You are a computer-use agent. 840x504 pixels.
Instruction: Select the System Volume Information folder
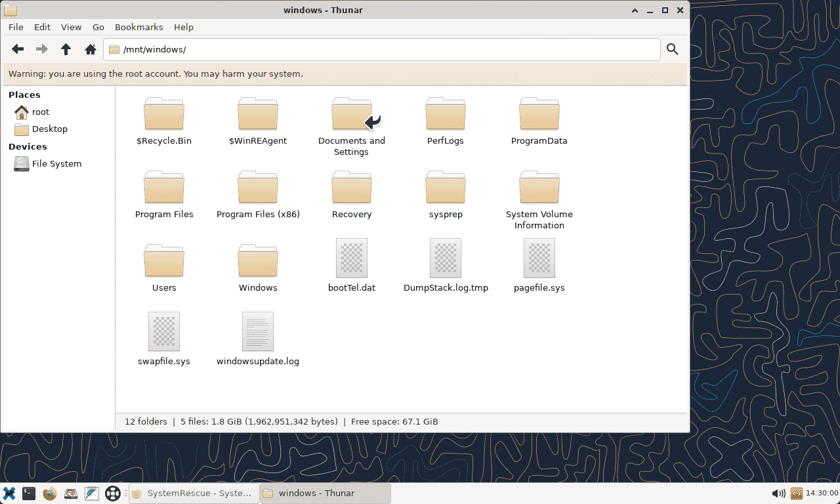click(x=539, y=200)
